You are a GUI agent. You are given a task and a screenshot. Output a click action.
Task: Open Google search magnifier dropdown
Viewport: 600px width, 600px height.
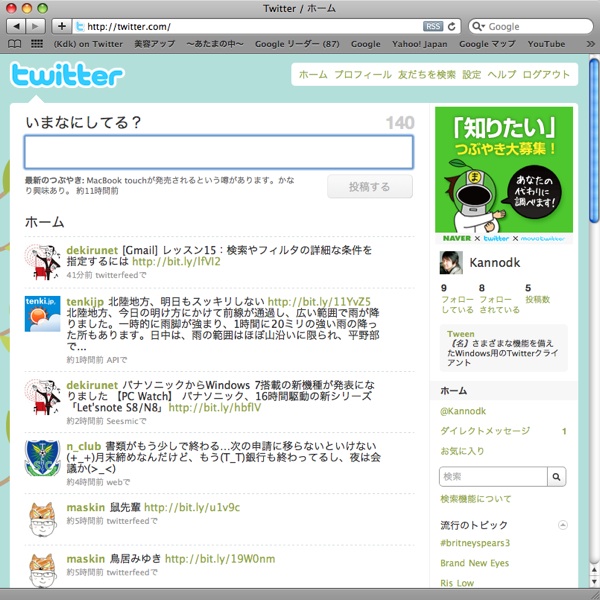coord(479,26)
